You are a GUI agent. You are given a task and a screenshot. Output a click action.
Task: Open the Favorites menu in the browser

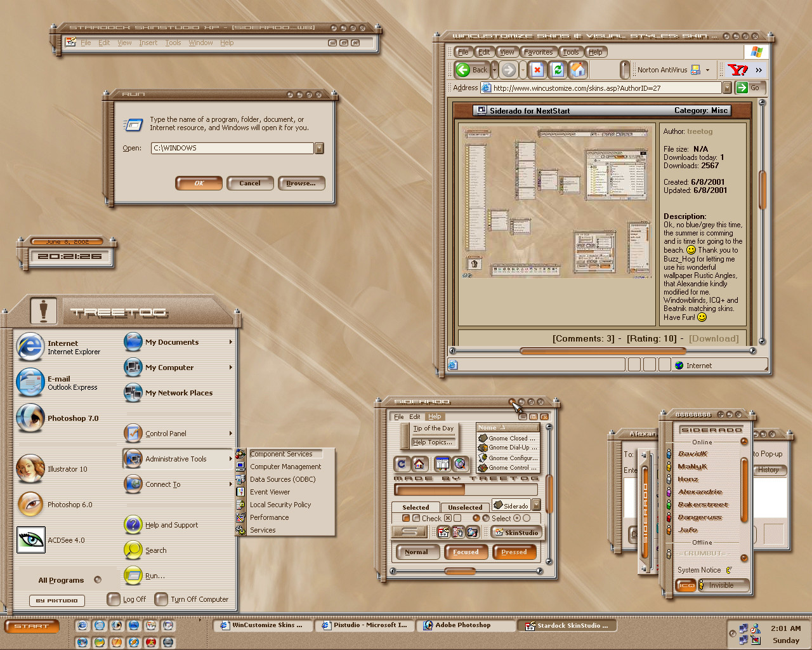point(538,52)
